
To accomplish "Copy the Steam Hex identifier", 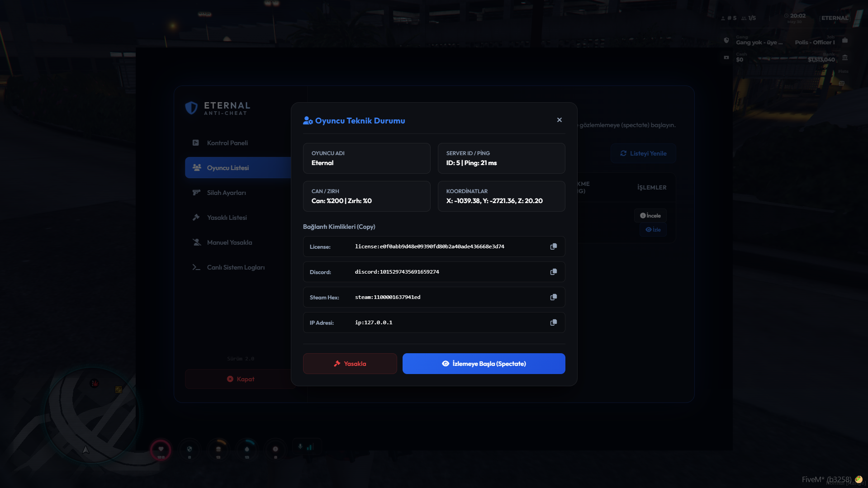I will pyautogui.click(x=553, y=297).
